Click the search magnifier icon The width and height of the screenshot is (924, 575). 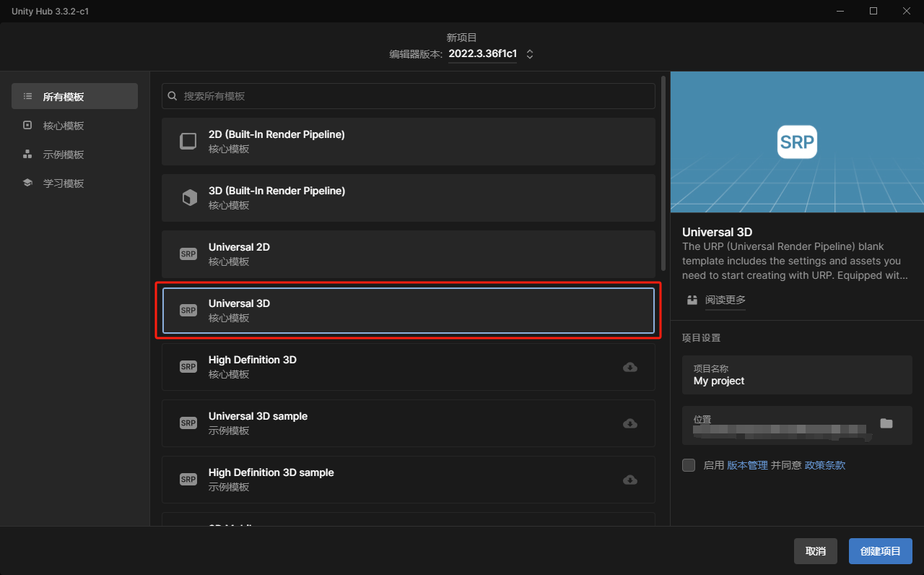click(173, 95)
